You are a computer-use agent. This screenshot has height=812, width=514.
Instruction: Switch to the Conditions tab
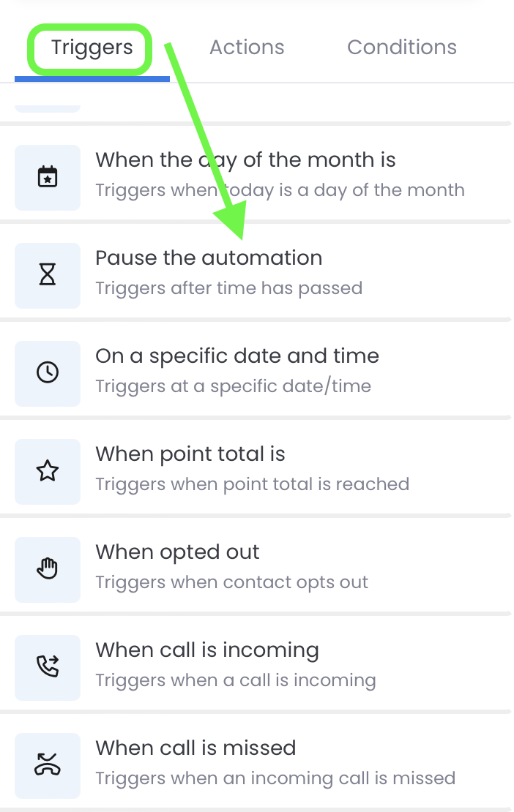click(x=402, y=48)
